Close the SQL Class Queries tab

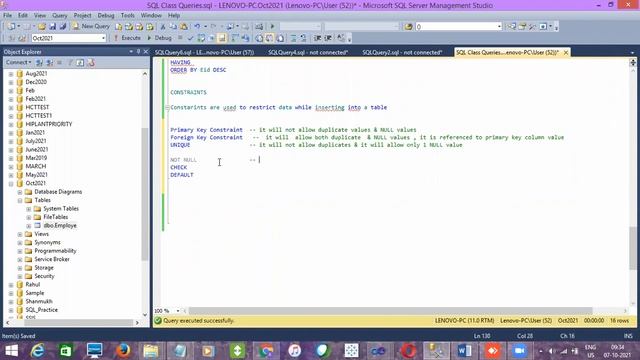pos(566,52)
